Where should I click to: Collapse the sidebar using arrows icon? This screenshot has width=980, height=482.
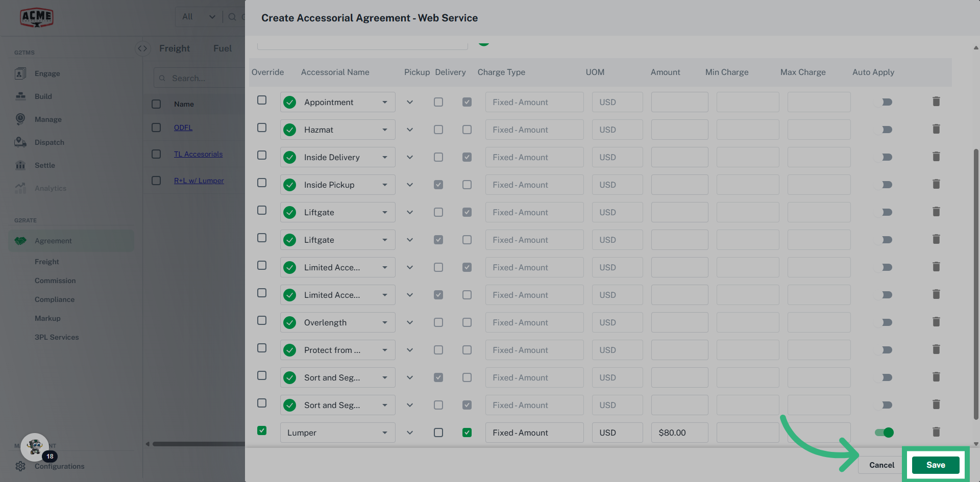(x=142, y=48)
